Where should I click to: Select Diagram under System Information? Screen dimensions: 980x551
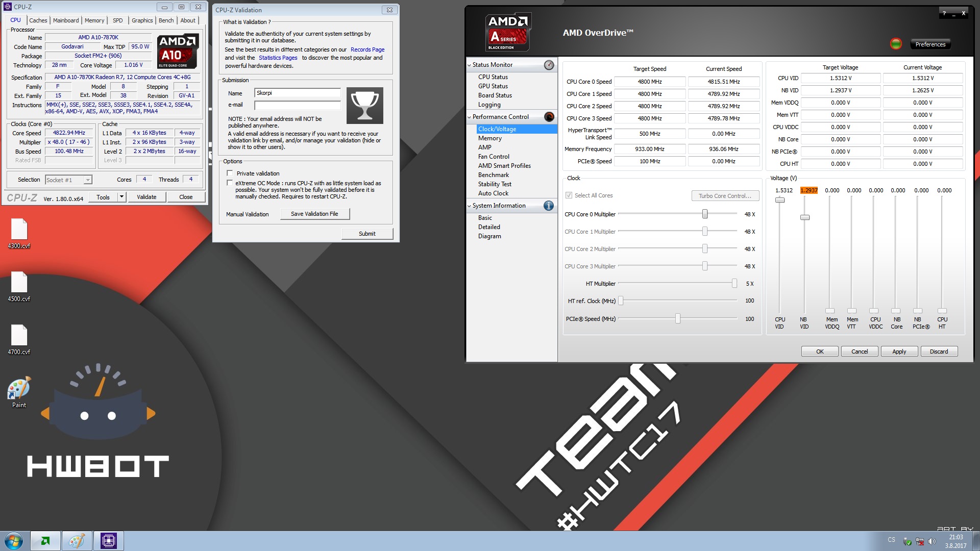(x=489, y=236)
